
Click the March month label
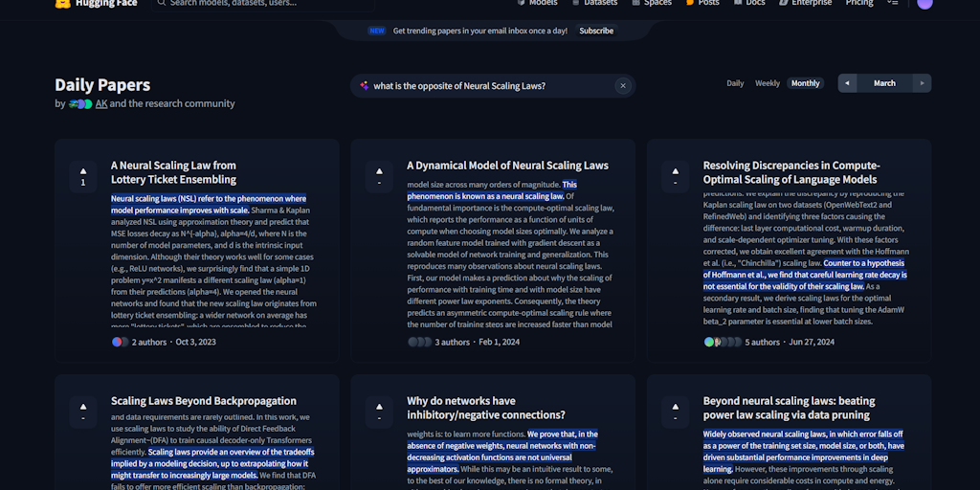(x=884, y=83)
